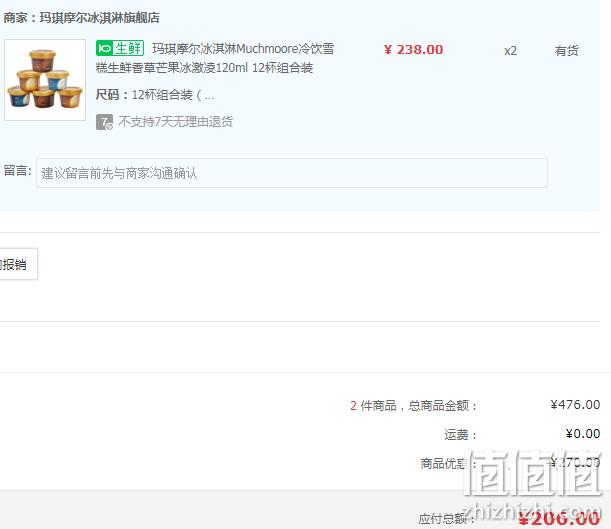Click the ice cream product thumbnail
Screen dimensions: 611x529
(x=45, y=80)
